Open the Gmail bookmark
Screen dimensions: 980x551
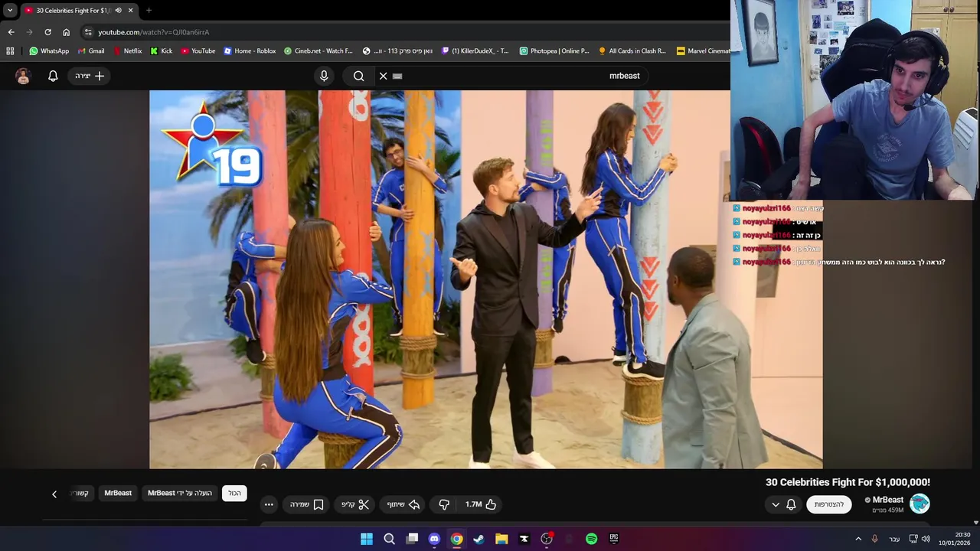coord(91,51)
